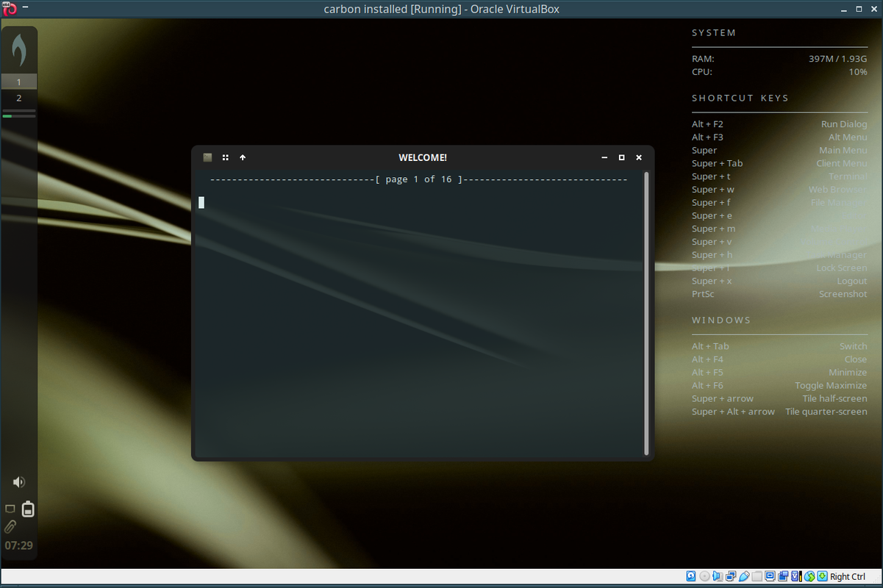
Task: Click the WELCOME! window title
Action: (x=423, y=157)
